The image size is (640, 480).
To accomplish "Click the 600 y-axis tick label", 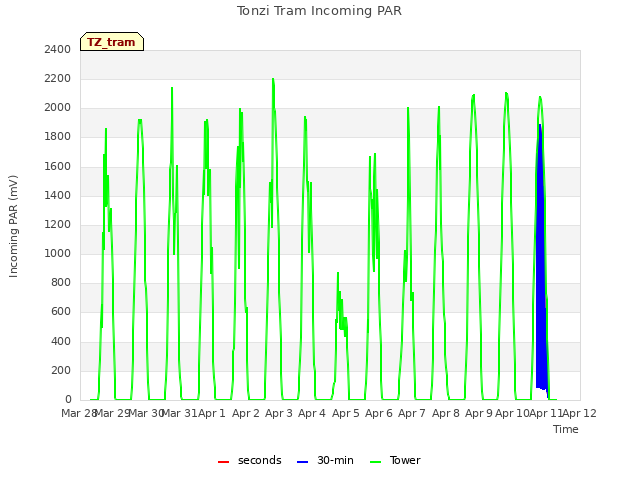I will tap(61, 312).
